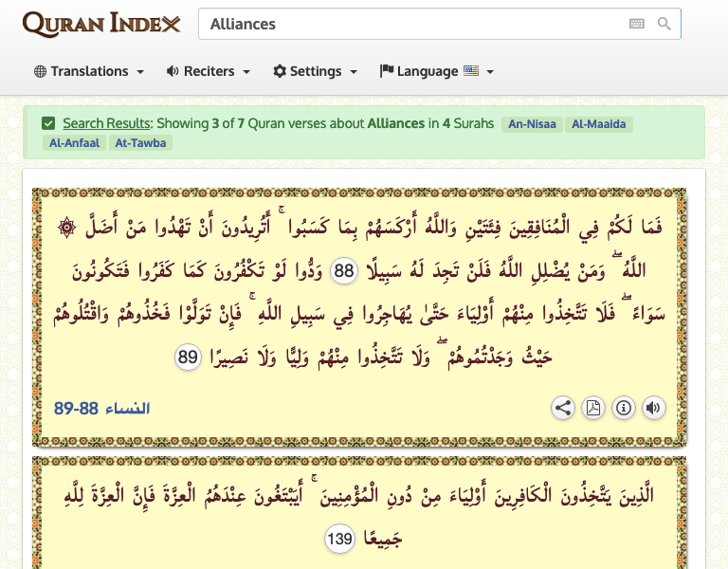Open the Settings dropdown menu

point(316,71)
